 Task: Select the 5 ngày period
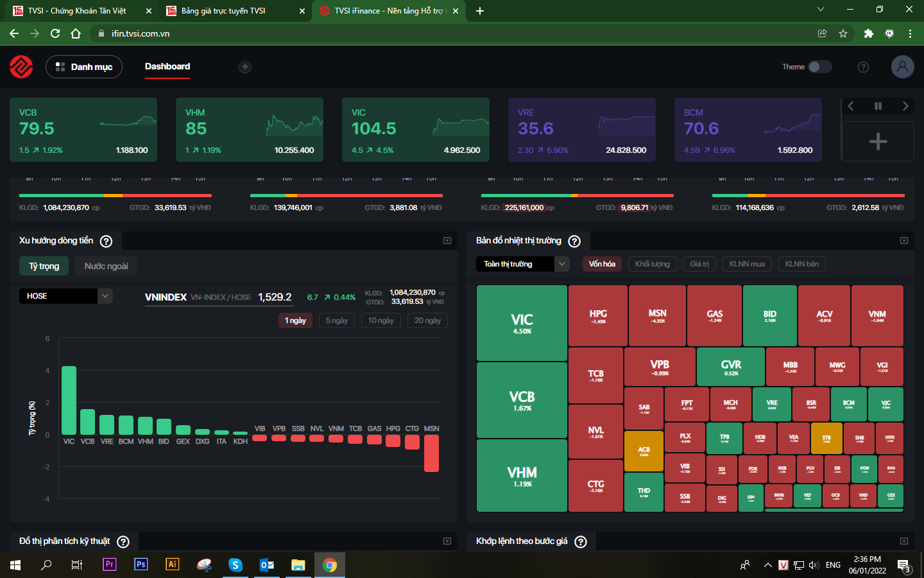pos(337,320)
